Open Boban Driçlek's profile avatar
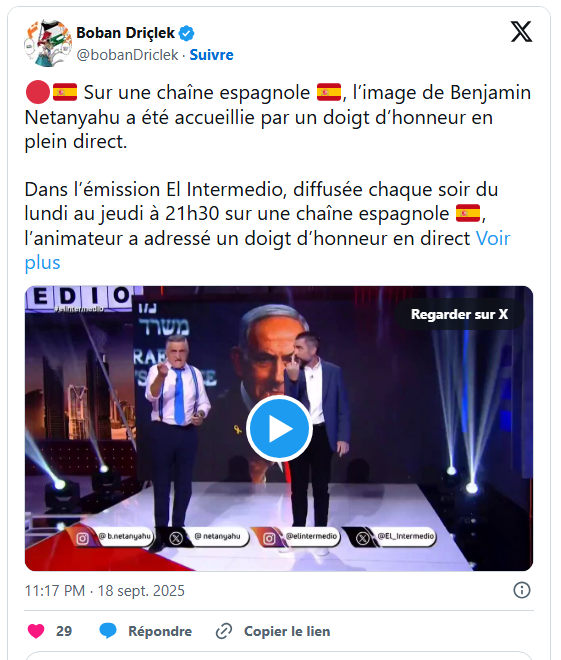This screenshot has height=660, width=561. 48,43
